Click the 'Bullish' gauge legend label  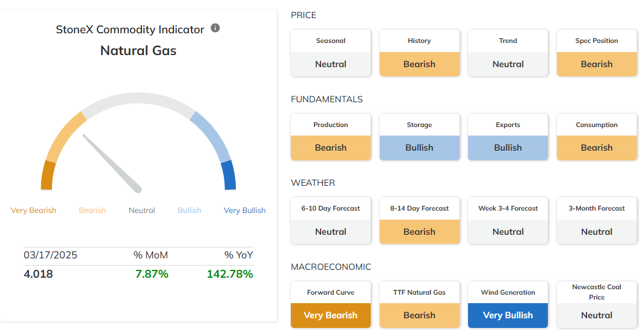(189, 211)
